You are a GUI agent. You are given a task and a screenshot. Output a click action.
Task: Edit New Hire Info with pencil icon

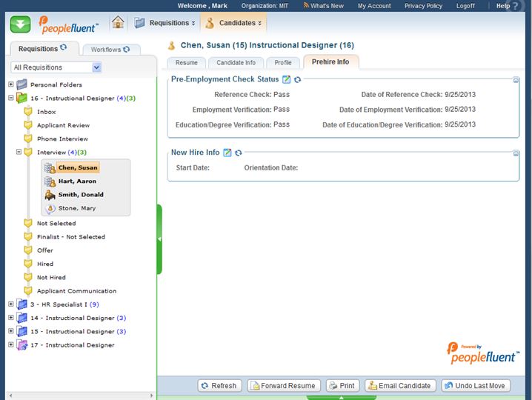pos(227,153)
